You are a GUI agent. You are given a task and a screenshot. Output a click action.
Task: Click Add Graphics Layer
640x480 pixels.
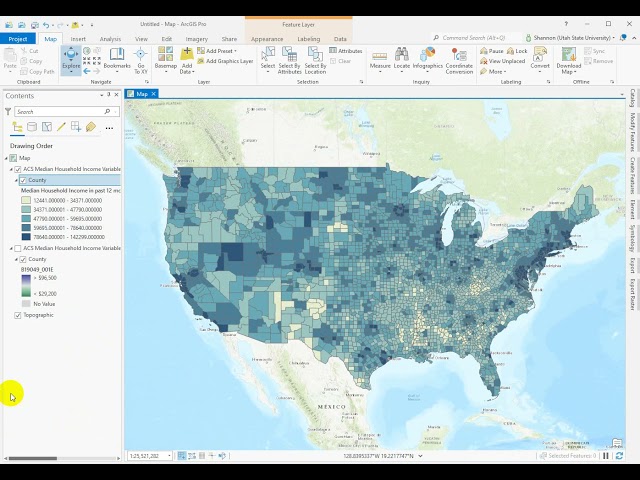tap(225, 61)
